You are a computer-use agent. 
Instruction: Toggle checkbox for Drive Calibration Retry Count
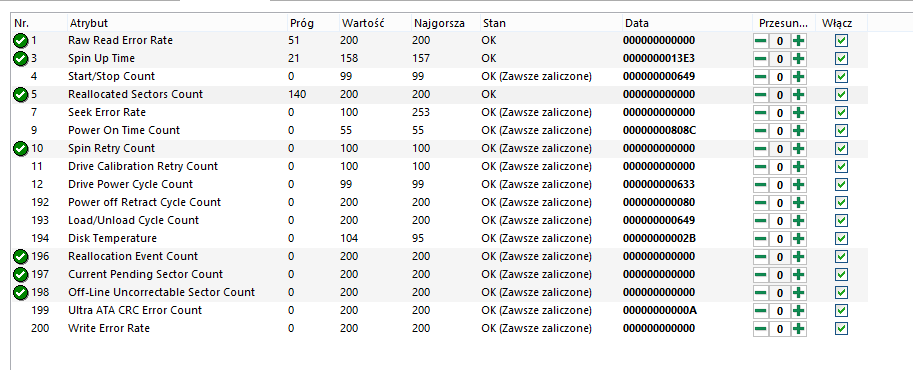click(841, 167)
